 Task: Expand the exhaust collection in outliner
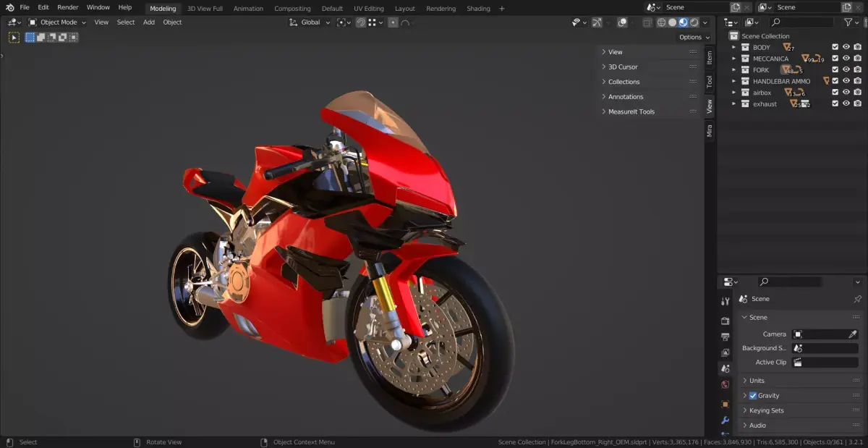click(733, 104)
